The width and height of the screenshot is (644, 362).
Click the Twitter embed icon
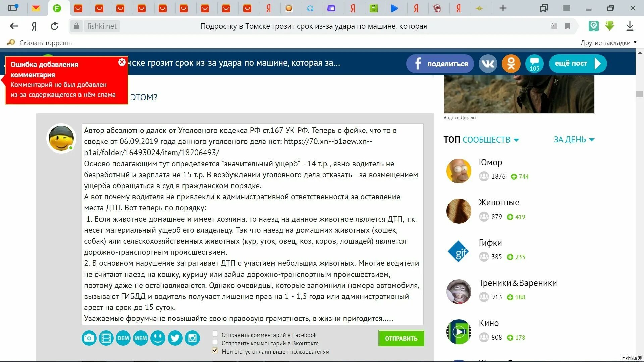tap(175, 338)
